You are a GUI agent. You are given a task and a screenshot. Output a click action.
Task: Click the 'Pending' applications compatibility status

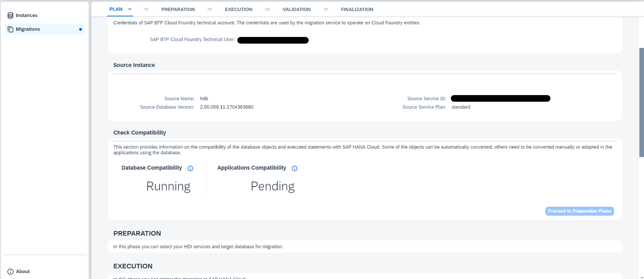point(272,186)
